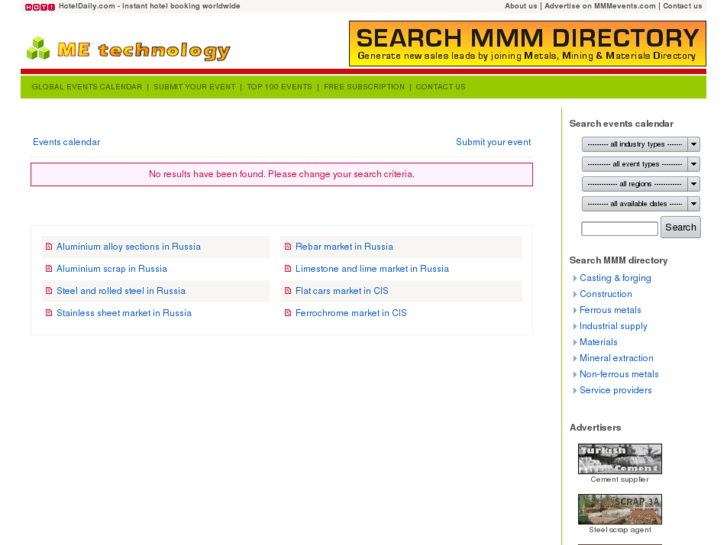Follow the Events calendar link

tap(66, 142)
